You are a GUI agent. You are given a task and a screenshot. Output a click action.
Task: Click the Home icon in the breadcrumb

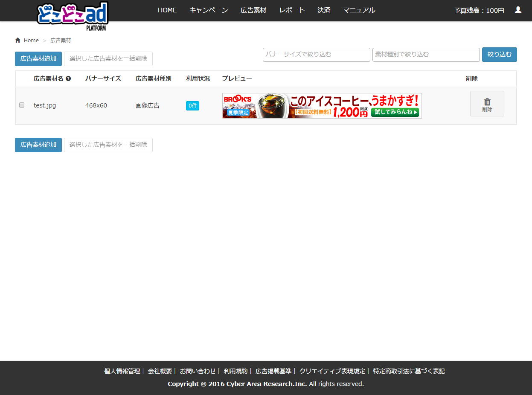pyautogui.click(x=17, y=40)
